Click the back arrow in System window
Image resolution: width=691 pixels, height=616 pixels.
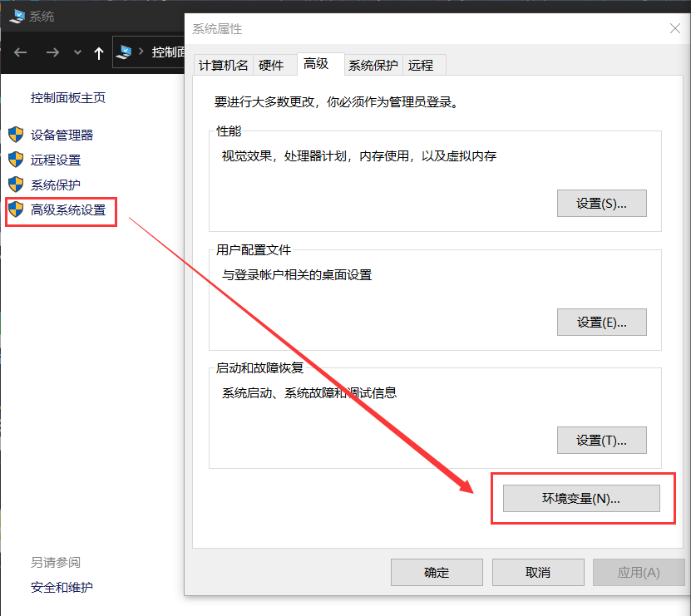click(x=20, y=53)
